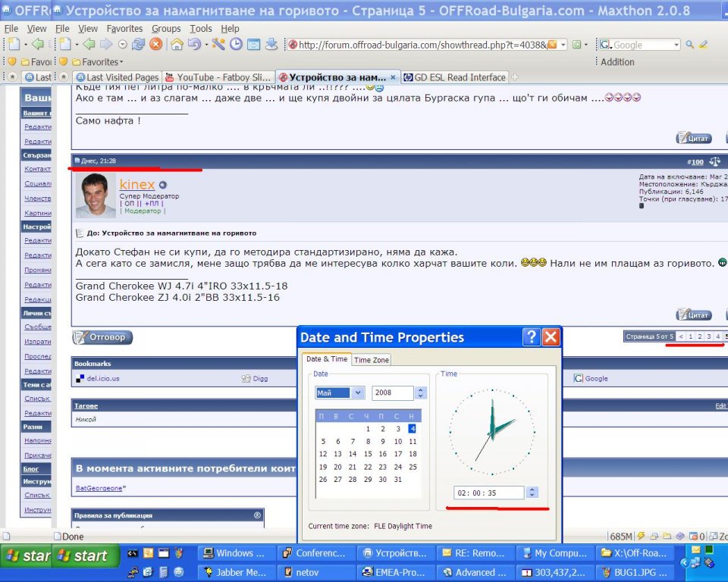This screenshot has width=728, height=582.
Task: Open the download manager icon
Action: click(x=271, y=45)
